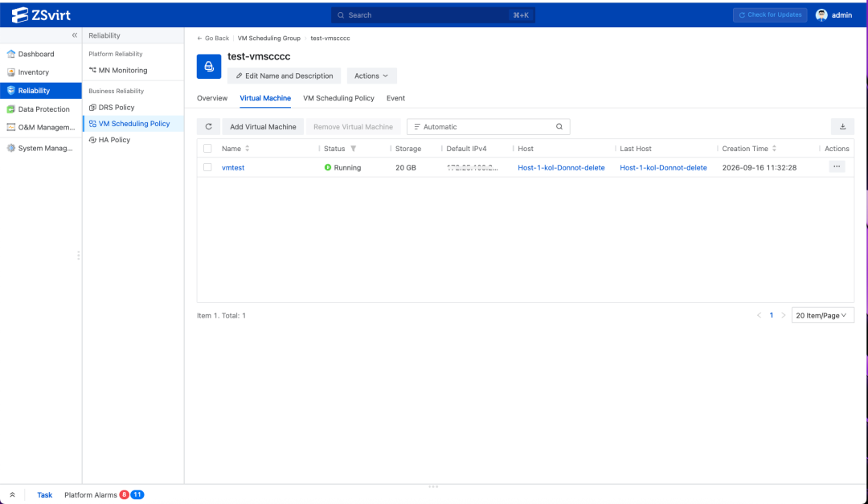Click the admin avatar icon
The height and width of the screenshot is (504, 868).
click(x=821, y=15)
